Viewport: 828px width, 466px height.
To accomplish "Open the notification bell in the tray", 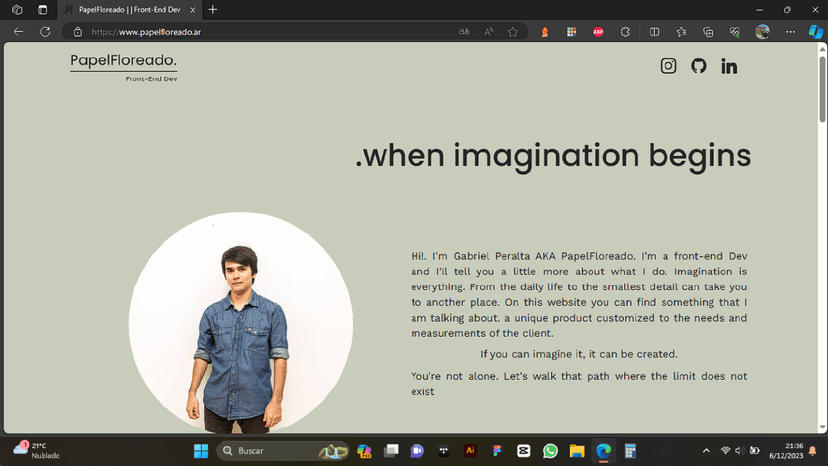I will tap(813, 451).
